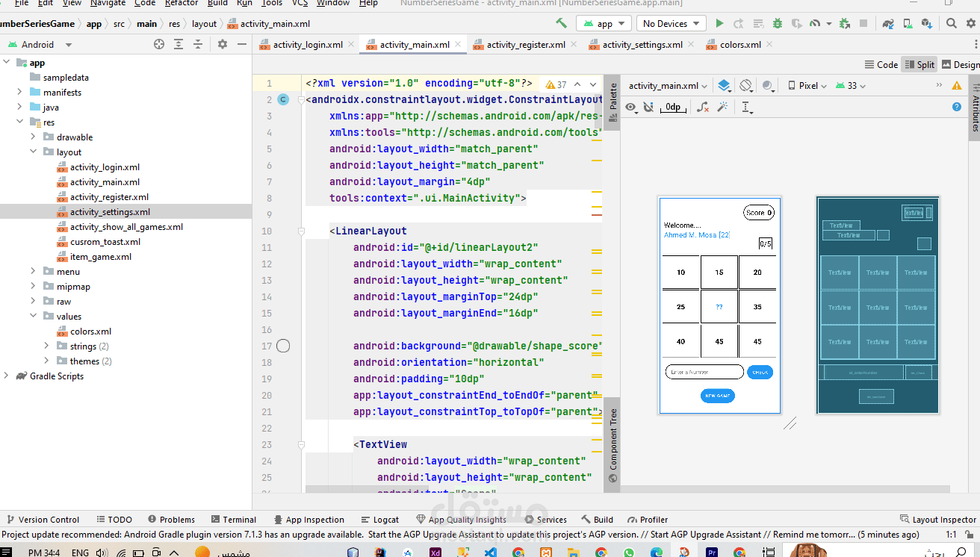Open Project panel options gear
Viewport: 980px width, 557px height.
(222, 45)
